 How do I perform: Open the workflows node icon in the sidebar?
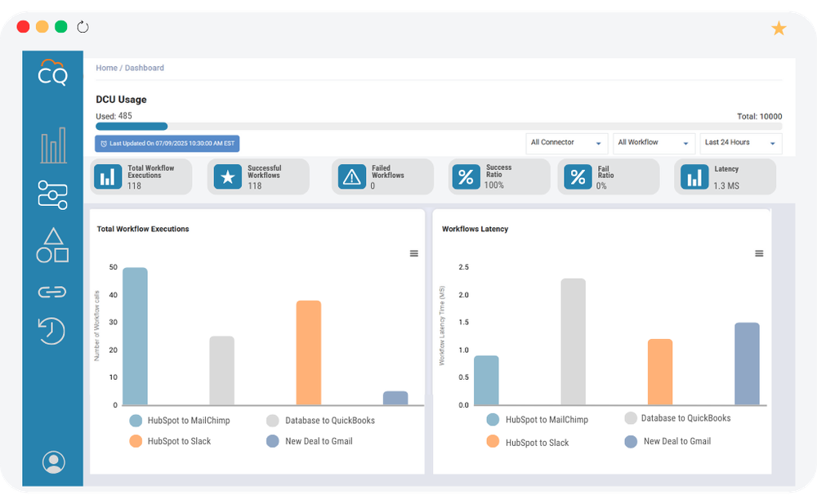[x=51, y=194]
